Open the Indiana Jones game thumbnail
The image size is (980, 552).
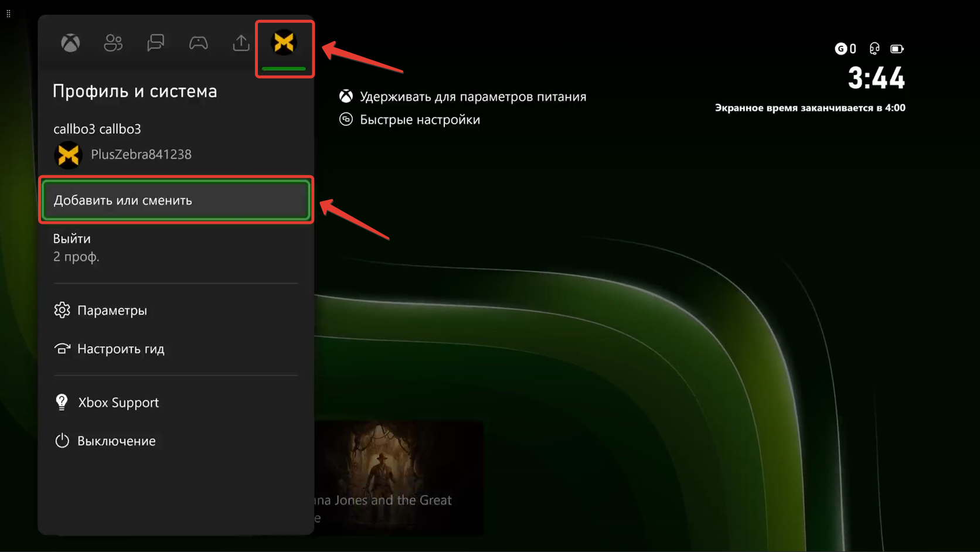399,477
